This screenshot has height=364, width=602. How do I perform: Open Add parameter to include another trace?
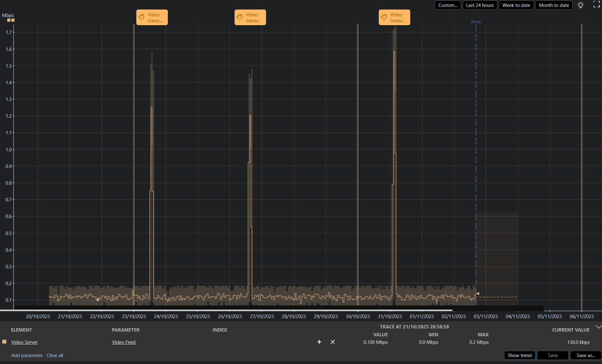coord(27,355)
